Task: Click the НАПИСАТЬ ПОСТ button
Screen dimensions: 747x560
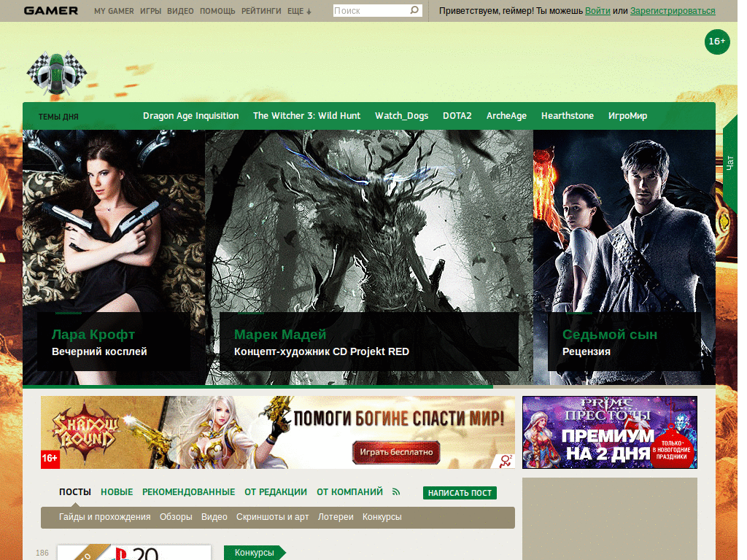Action: coord(460,493)
